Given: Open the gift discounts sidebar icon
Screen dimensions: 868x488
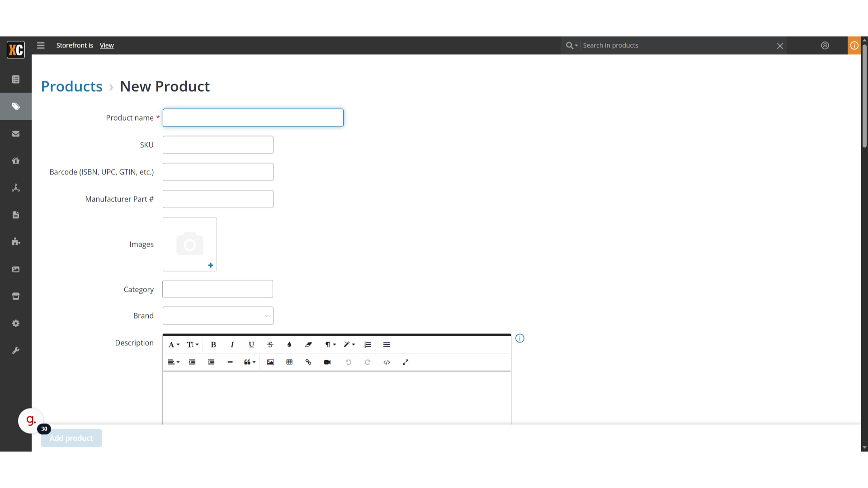Looking at the screenshot, I should (16, 161).
